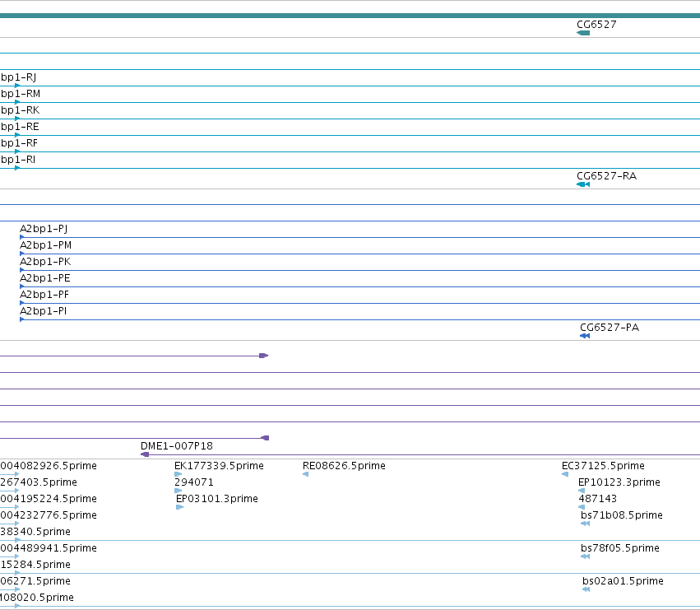The width and height of the screenshot is (700, 610).
Task: Click the bp1-RK transcript label
Action: pyautogui.click(x=20, y=110)
